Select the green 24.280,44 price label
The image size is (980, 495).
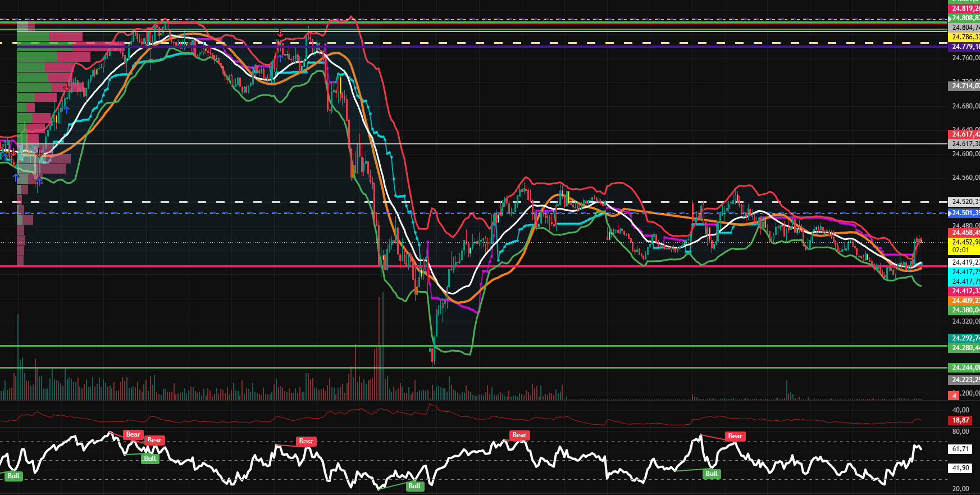(x=964, y=348)
